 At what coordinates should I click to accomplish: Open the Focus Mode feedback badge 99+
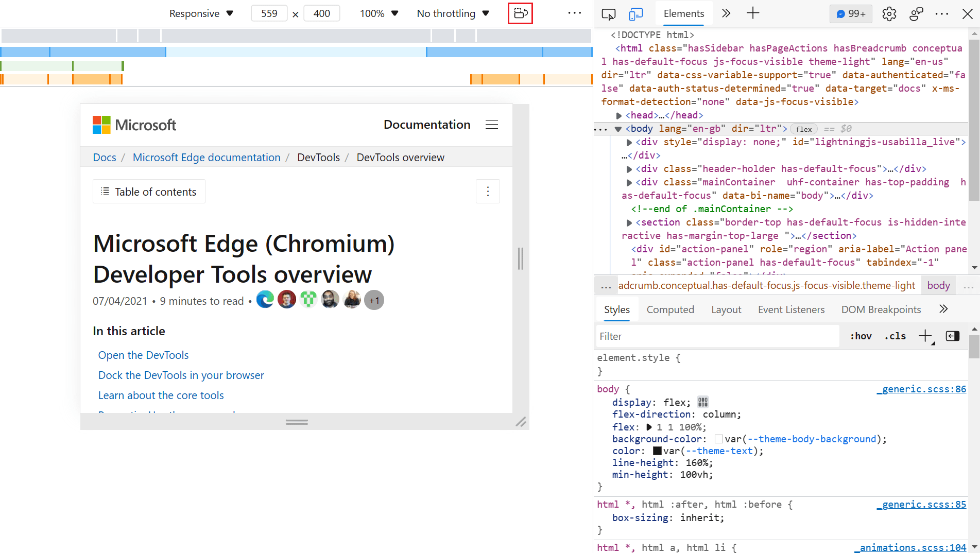[x=850, y=14]
